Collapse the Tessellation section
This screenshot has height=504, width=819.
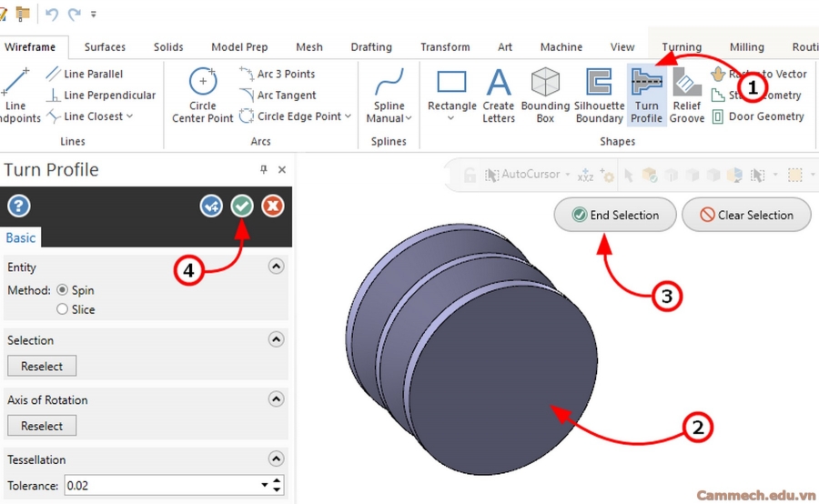(x=277, y=459)
